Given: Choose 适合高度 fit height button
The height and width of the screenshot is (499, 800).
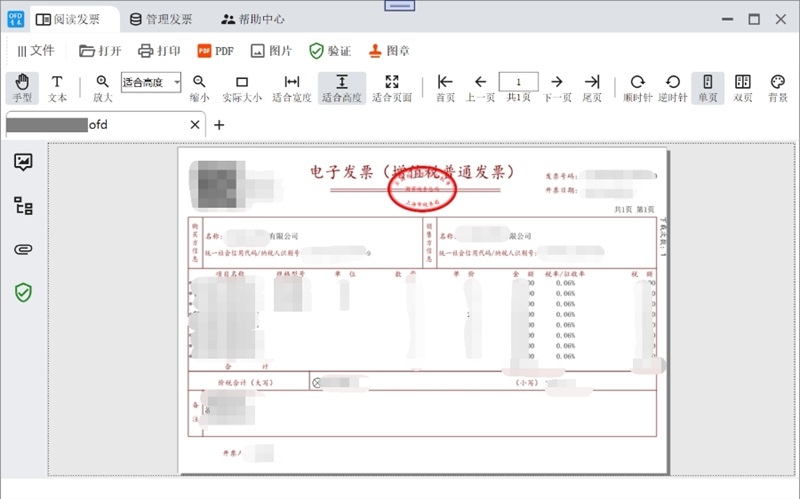Looking at the screenshot, I should [342, 88].
